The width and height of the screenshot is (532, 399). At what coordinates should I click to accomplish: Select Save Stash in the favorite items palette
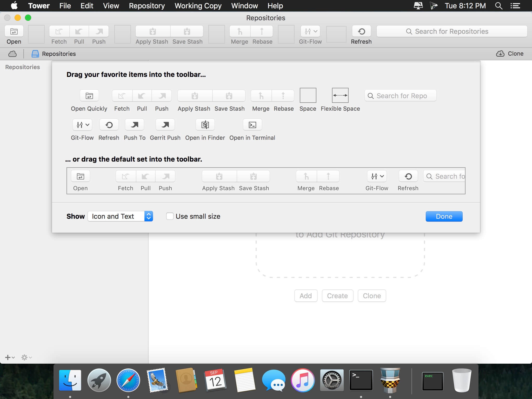229,96
